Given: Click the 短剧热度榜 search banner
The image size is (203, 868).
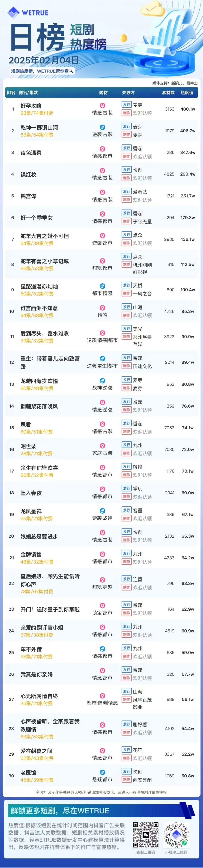Looking at the screenshot, I should pos(42,71).
